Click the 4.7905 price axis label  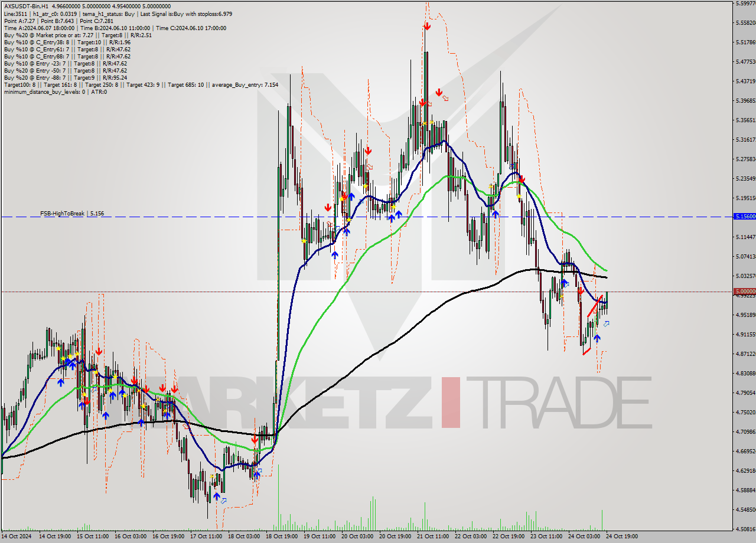tap(745, 393)
